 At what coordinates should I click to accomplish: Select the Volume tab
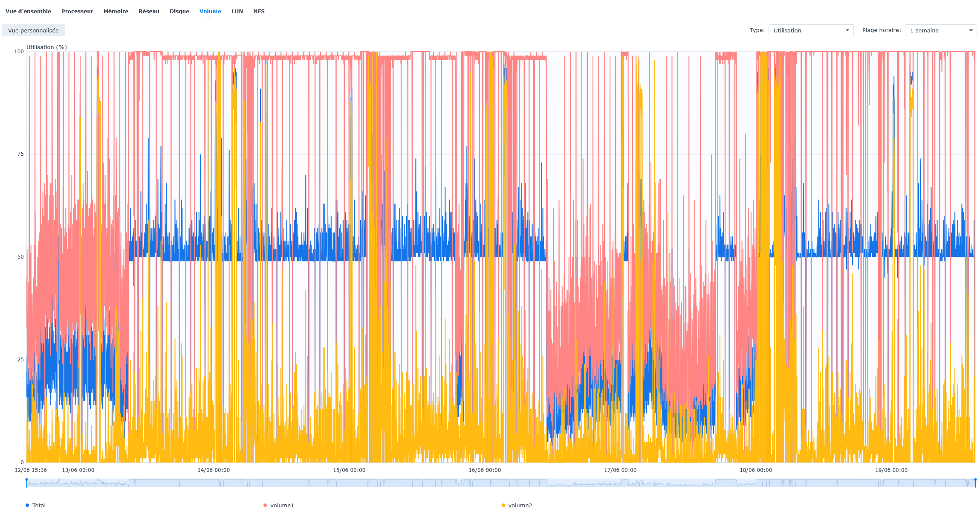(x=210, y=12)
